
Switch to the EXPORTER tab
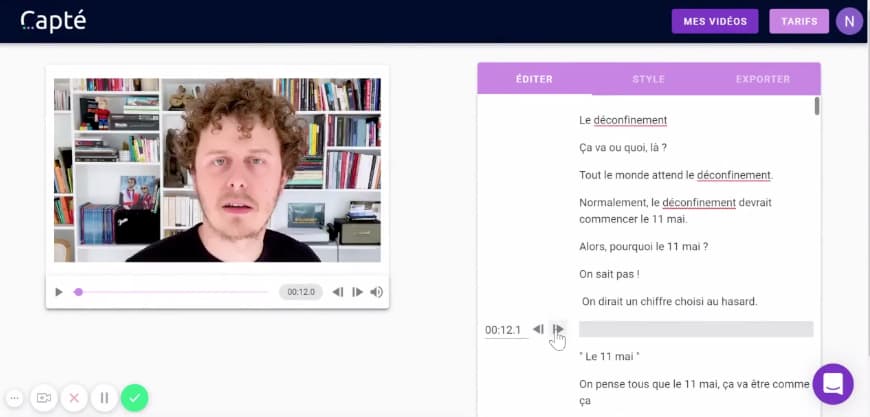[763, 79]
